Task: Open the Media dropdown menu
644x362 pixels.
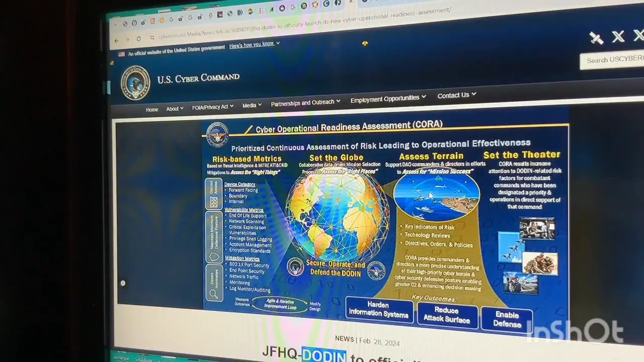Action: [252, 105]
